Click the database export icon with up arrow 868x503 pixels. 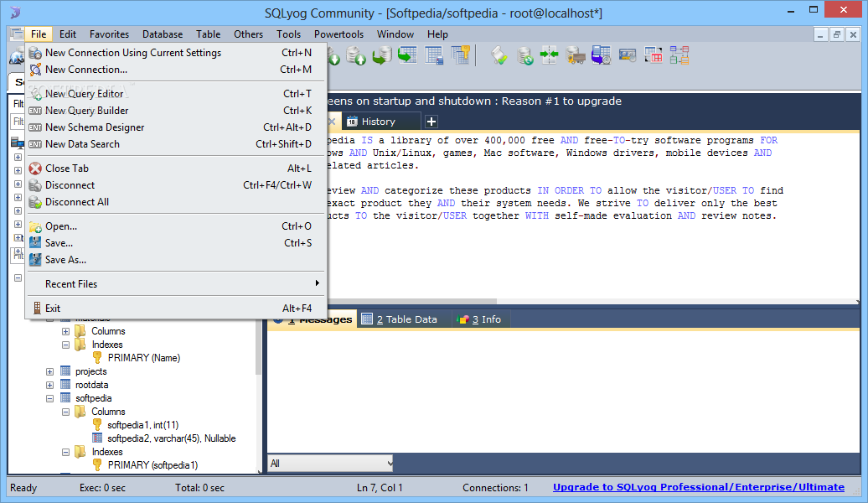tap(356, 55)
